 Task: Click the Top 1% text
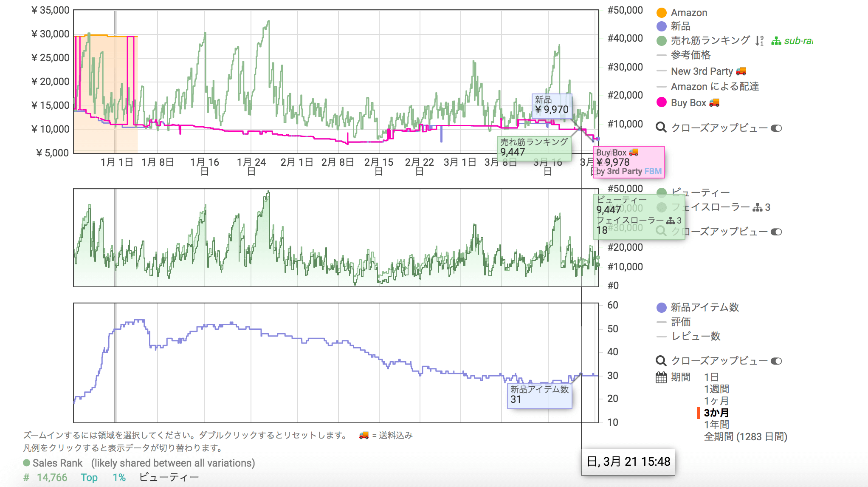(x=103, y=477)
